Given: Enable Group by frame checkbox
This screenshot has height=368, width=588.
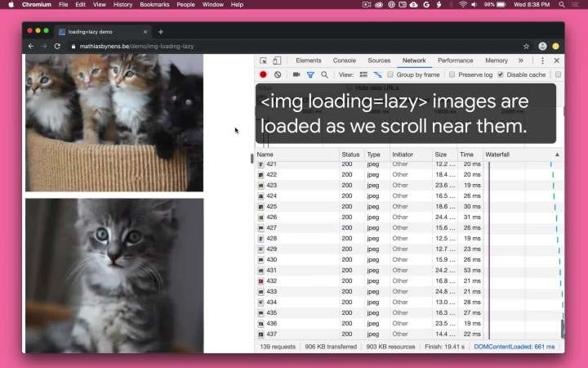Looking at the screenshot, I should (x=390, y=74).
